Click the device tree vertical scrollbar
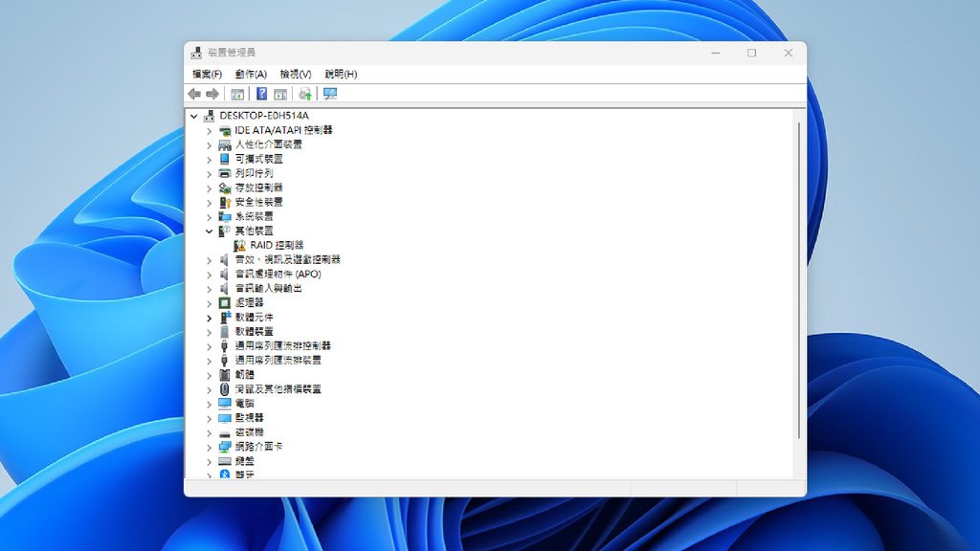 pyautogui.click(x=799, y=281)
